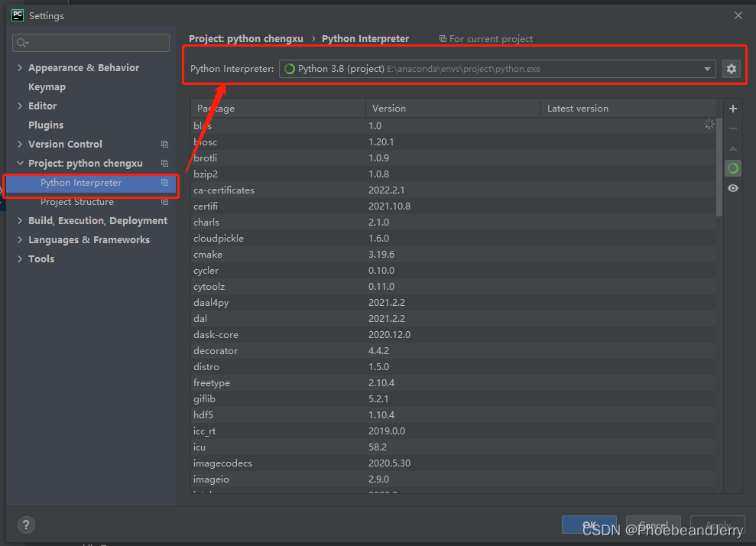Select the cmake package row
The image size is (756, 546).
point(453,254)
